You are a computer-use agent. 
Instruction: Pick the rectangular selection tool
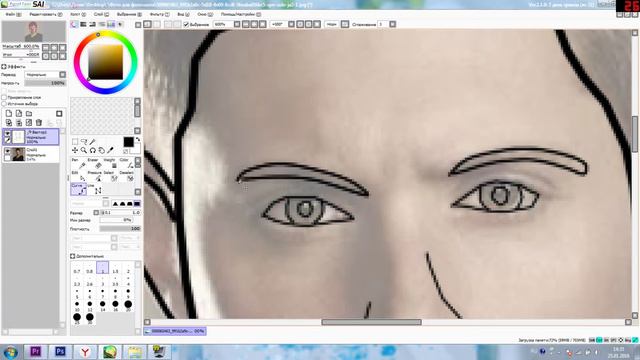click(75, 142)
